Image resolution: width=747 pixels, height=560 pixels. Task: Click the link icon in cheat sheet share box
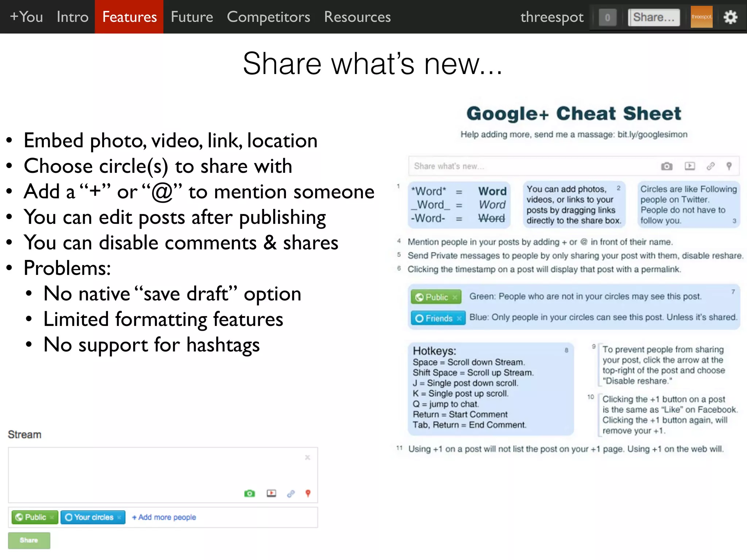tap(711, 166)
